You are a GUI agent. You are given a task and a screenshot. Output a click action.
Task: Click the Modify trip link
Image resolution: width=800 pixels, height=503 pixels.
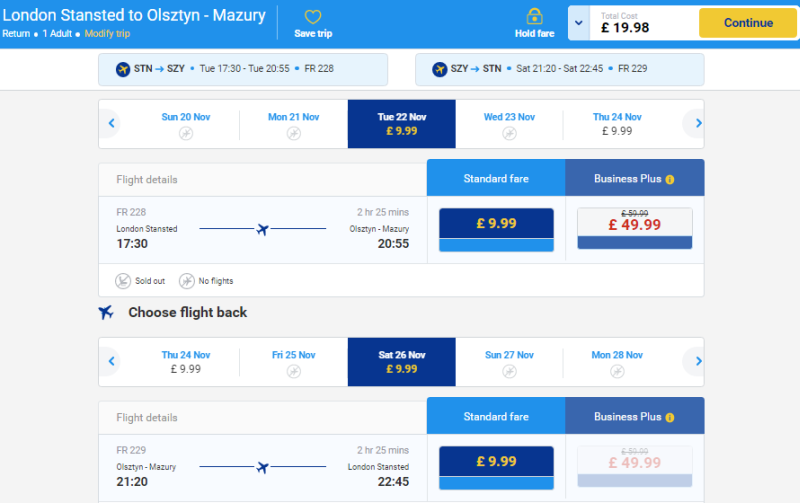tap(107, 34)
